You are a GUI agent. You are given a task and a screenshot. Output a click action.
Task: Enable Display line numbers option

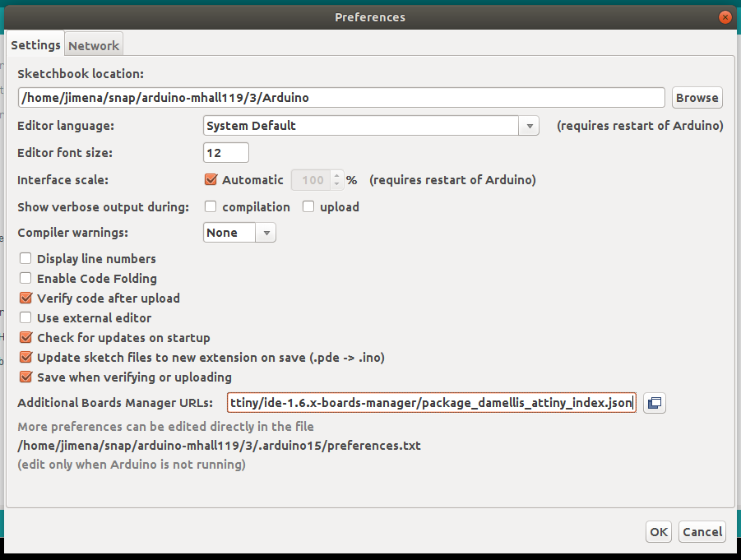(25, 258)
